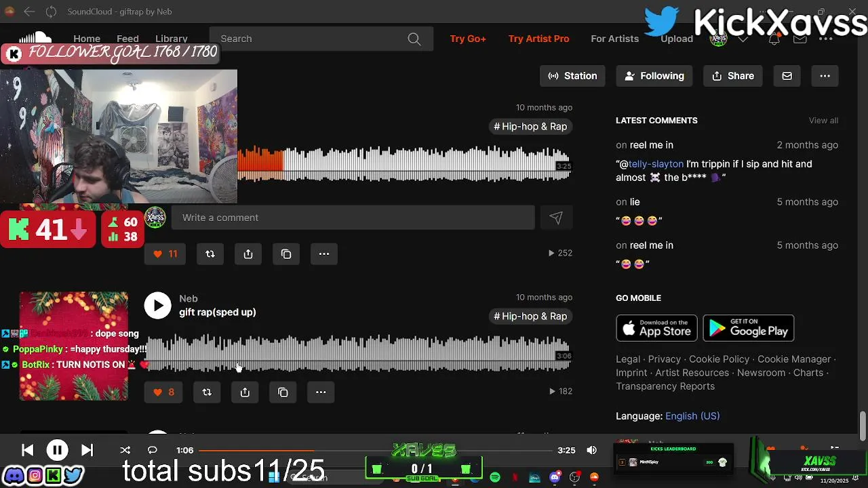
Task: Open the Legal footer link
Action: click(x=628, y=359)
